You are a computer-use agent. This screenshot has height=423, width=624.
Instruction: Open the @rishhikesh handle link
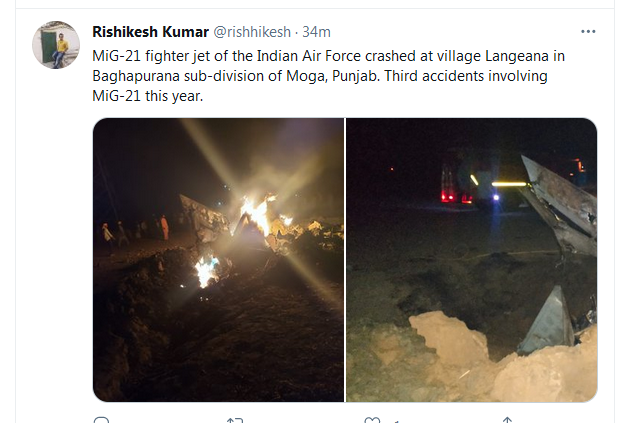pos(252,32)
